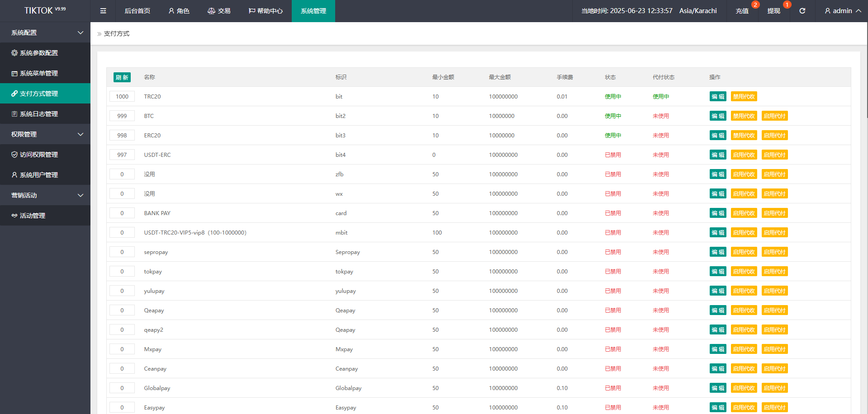Click the clipboard icon for 系统日志管理

[14, 114]
